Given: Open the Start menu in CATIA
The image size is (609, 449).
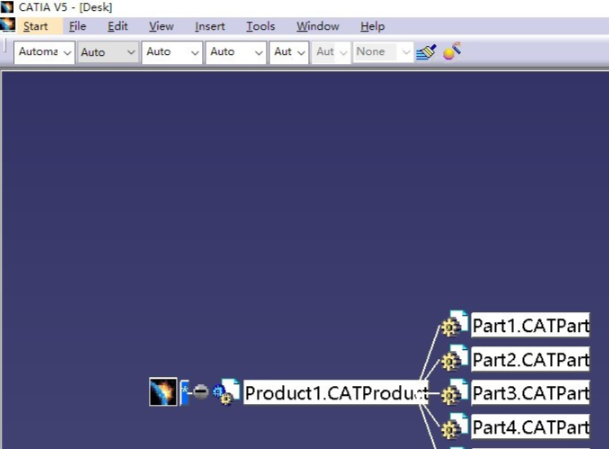Looking at the screenshot, I should click(35, 26).
